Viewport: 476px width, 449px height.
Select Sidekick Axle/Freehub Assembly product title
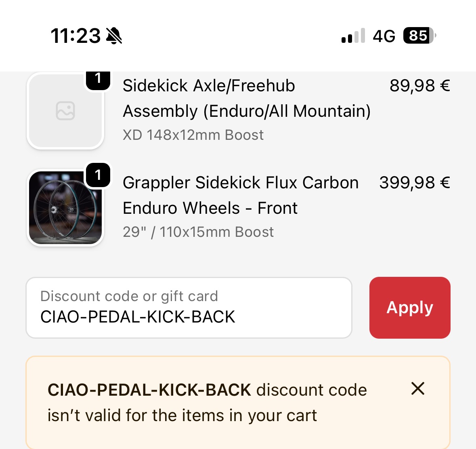pyautogui.click(x=246, y=98)
